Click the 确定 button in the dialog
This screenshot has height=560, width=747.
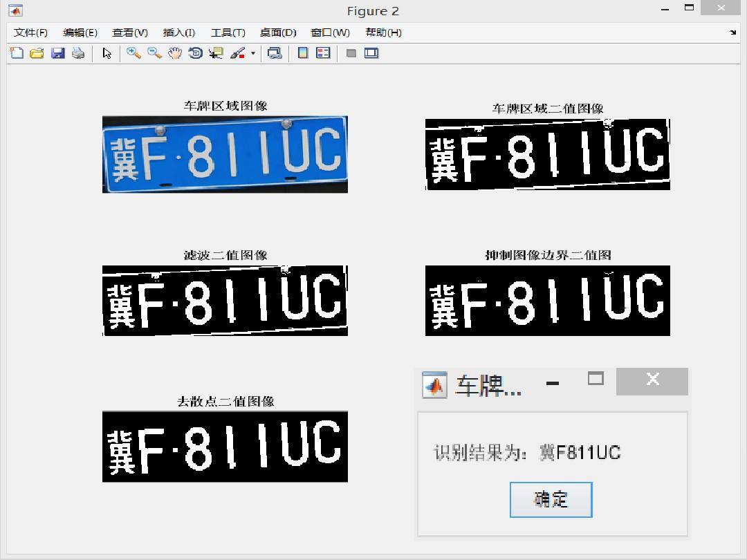(x=551, y=500)
